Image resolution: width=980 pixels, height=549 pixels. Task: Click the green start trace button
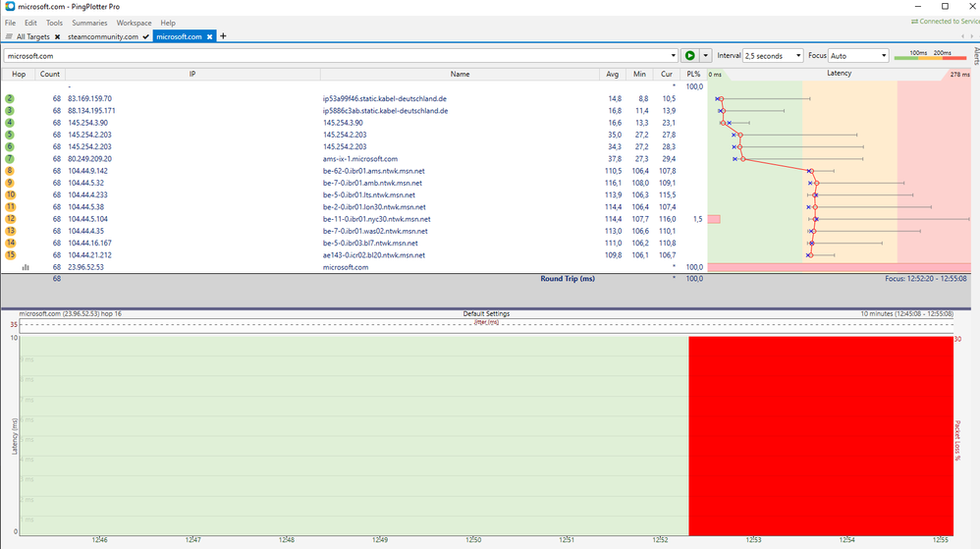pos(689,56)
